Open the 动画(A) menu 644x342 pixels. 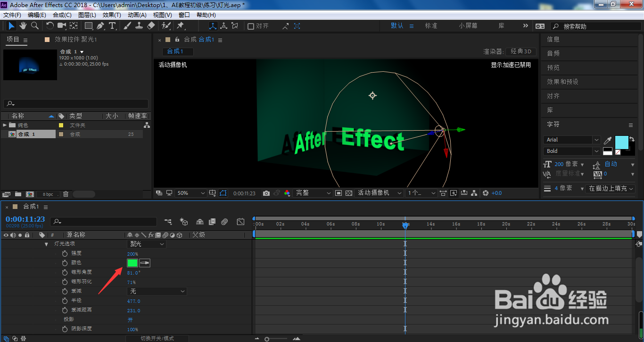pyautogui.click(x=137, y=15)
